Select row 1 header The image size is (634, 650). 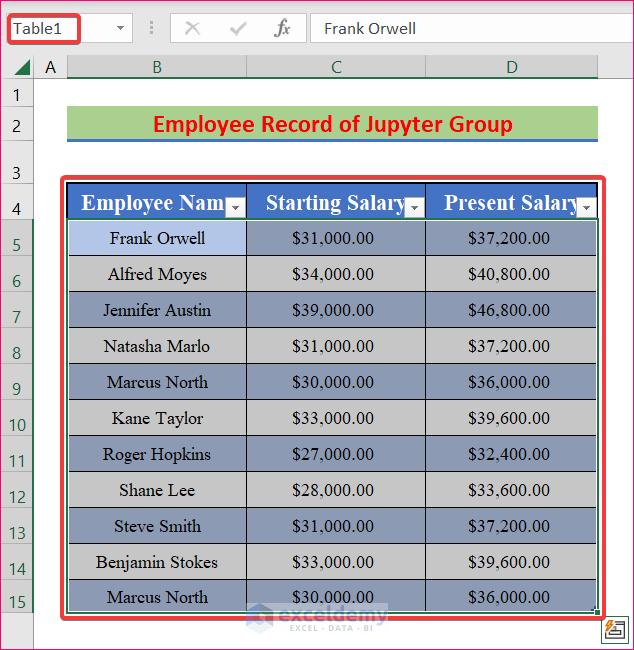pyautogui.click(x=17, y=95)
